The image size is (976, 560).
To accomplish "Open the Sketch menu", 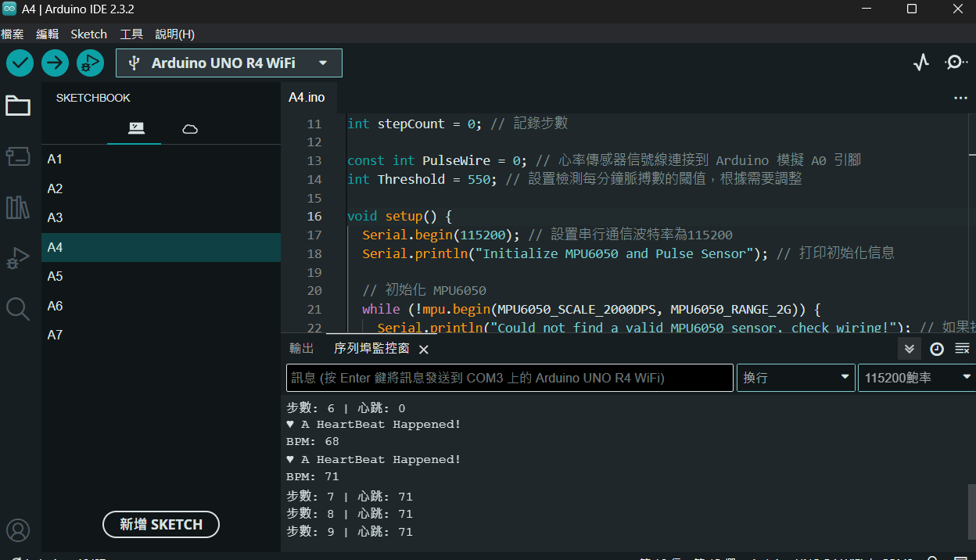I will click(x=88, y=34).
